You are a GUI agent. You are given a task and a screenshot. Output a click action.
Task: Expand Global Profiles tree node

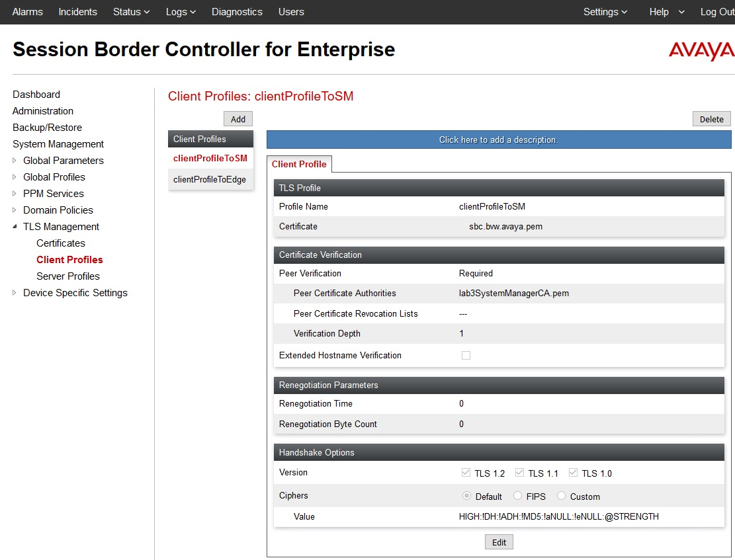pyautogui.click(x=14, y=177)
